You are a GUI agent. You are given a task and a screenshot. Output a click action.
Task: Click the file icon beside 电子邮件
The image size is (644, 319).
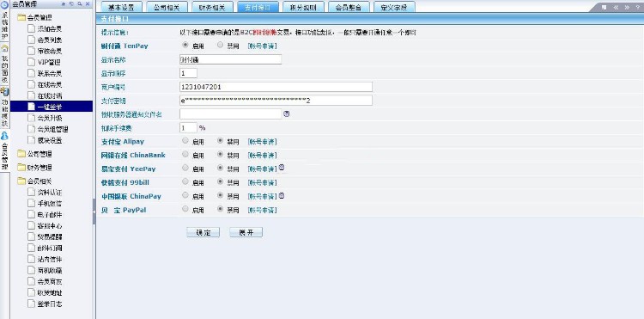[x=31, y=214]
